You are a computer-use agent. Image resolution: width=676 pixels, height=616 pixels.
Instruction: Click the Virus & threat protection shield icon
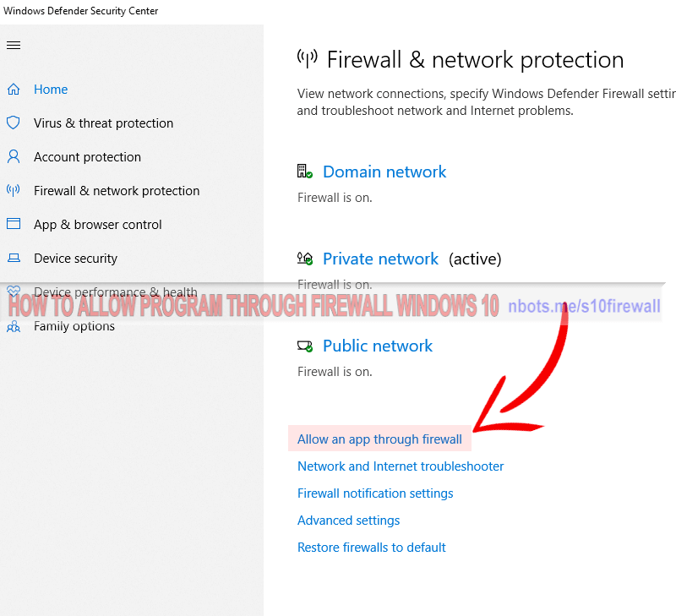14,123
